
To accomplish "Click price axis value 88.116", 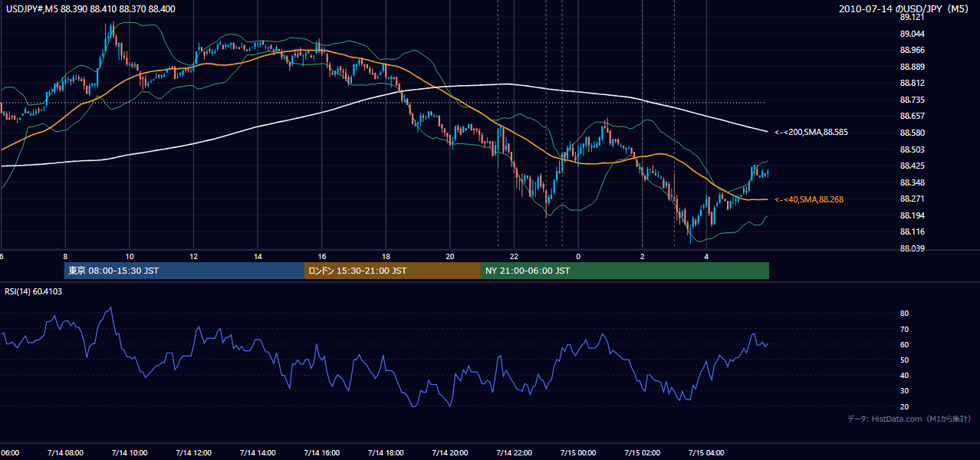I will 912,232.
